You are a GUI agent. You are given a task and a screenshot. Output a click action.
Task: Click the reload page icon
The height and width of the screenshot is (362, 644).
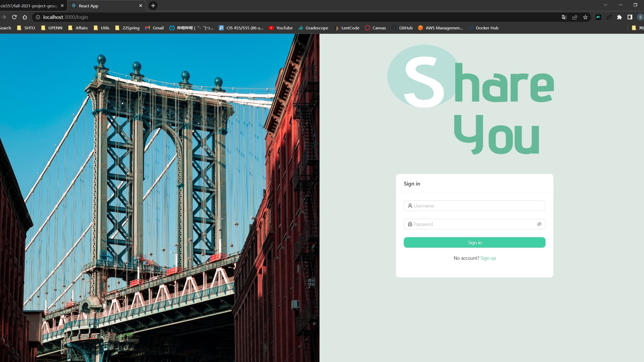[x=14, y=17]
